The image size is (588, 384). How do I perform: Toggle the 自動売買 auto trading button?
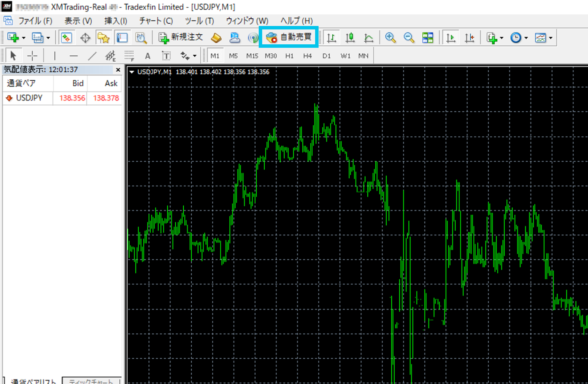(x=289, y=37)
